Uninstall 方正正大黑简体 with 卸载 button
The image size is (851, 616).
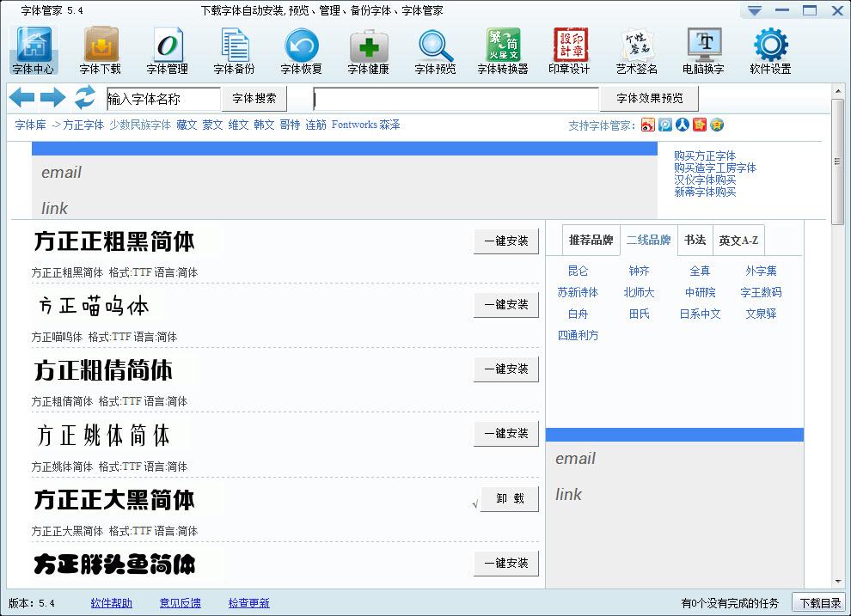510,499
